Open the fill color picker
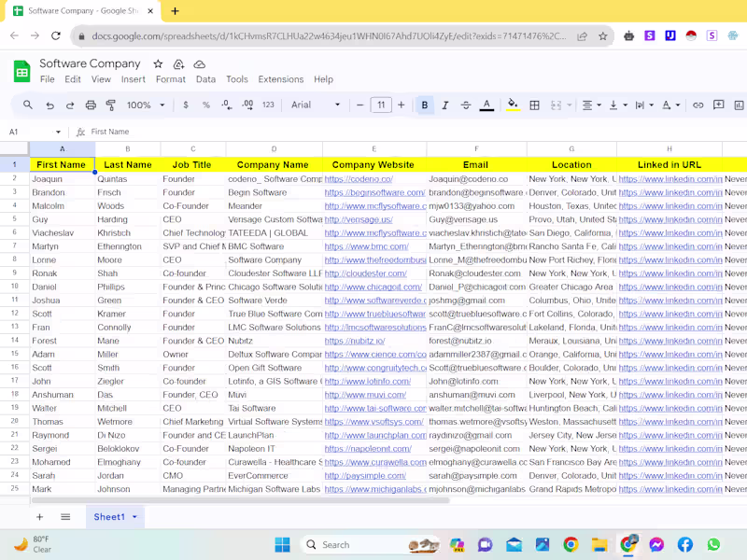 click(x=513, y=105)
